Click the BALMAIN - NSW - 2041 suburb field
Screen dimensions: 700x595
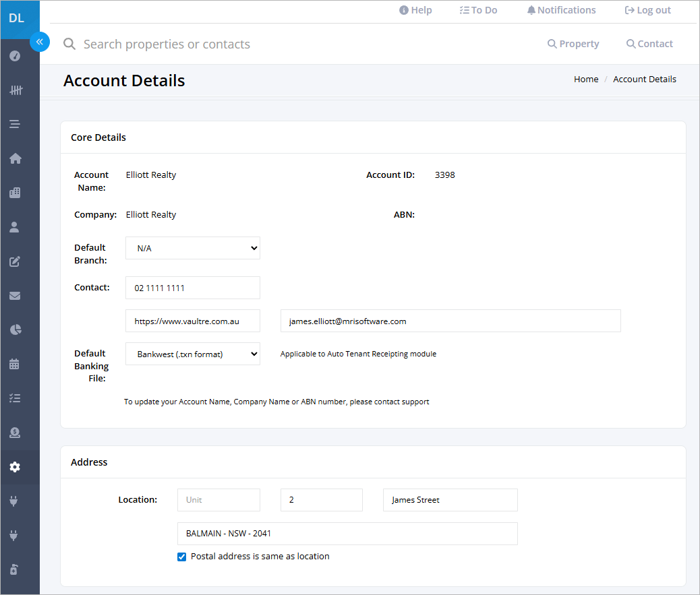[x=347, y=534]
